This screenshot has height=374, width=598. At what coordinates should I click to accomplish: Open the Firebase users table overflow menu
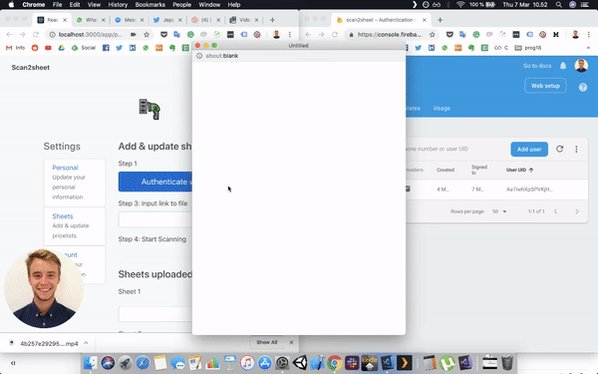(576, 149)
